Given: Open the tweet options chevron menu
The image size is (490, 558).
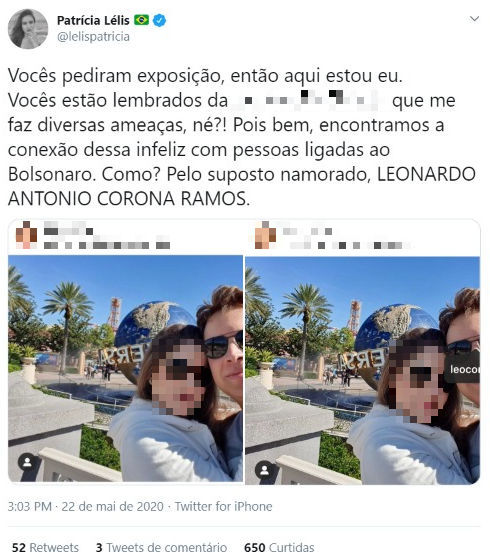Looking at the screenshot, I should pos(474,19).
